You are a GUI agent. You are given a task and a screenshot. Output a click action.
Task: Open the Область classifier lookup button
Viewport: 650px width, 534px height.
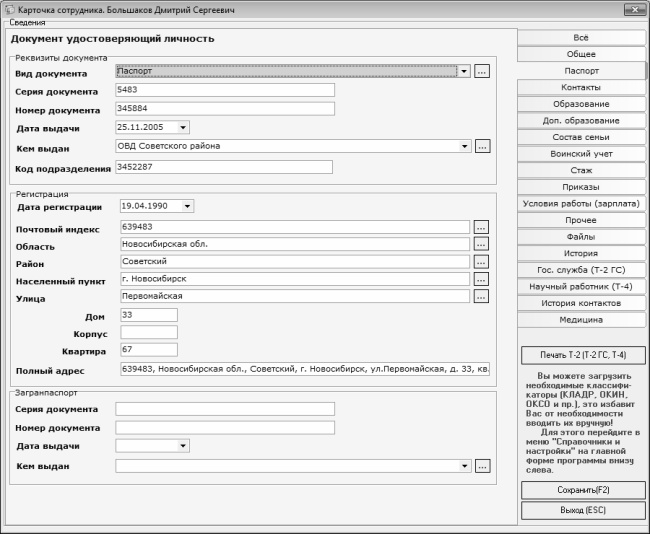pyautogui.click(x=481, y=244)
